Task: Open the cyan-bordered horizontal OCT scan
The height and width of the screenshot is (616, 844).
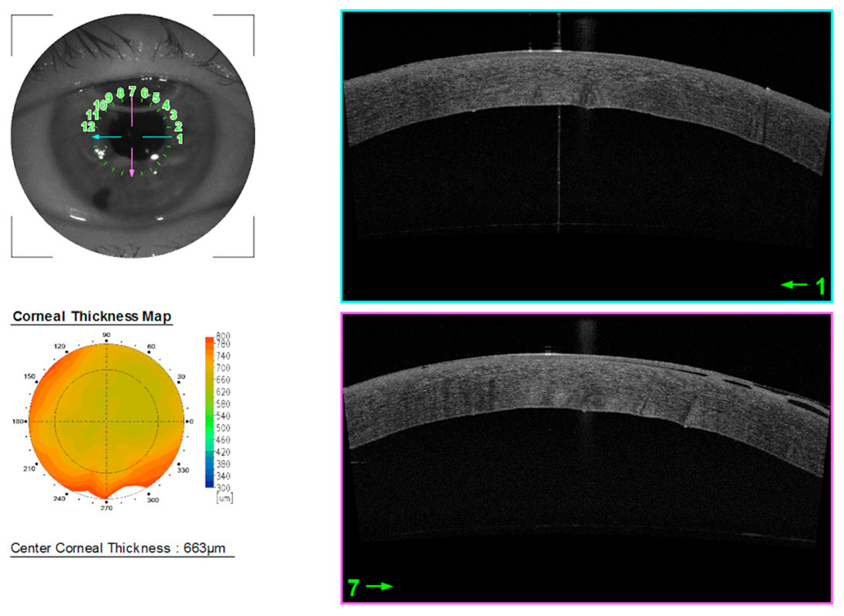Action: coord(586,156)
